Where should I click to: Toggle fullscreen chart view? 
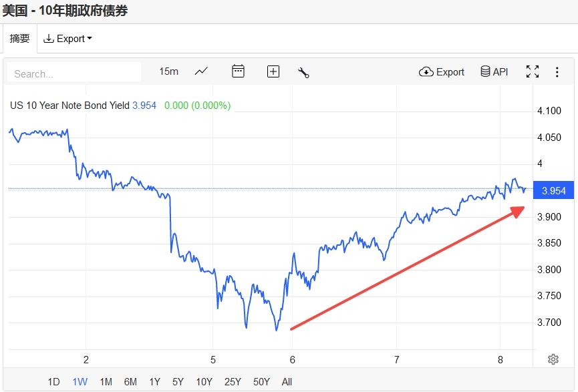(x=533, y=71)
